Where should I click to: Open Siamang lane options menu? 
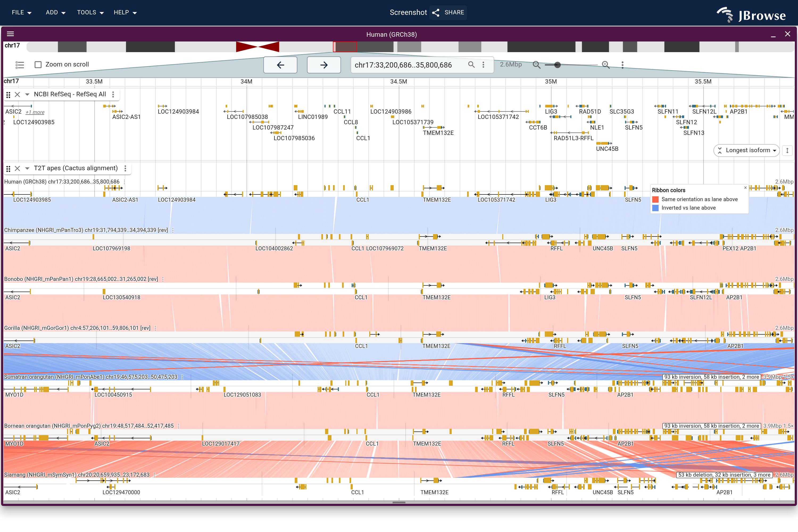tap(155, 475)
